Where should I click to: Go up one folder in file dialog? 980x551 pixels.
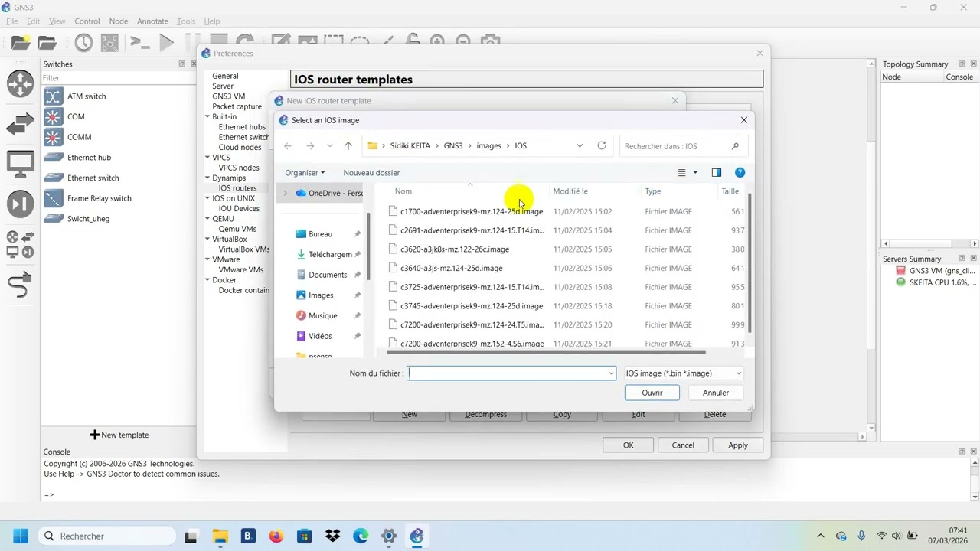pos(348,146)
